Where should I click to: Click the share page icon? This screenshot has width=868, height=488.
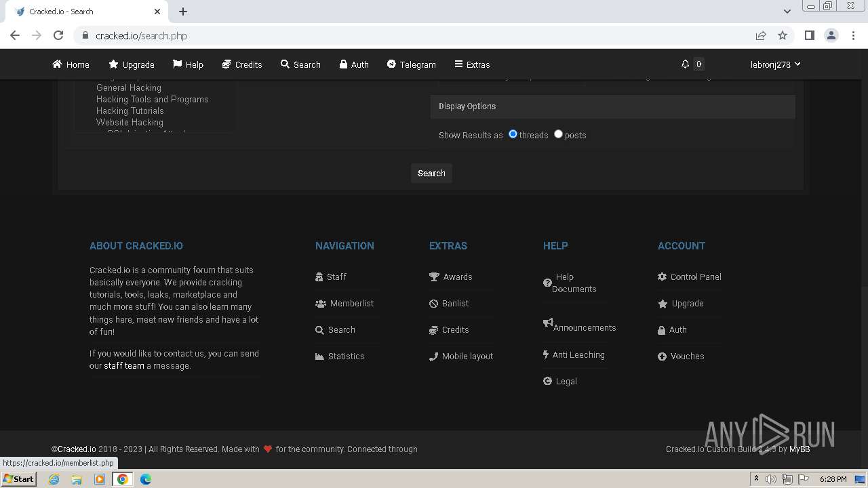point(761,35)
